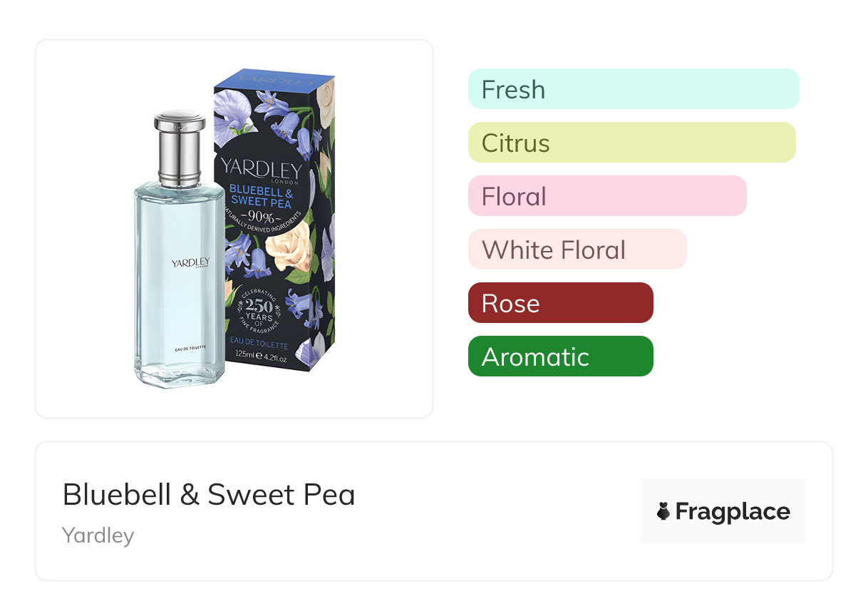Viewport: 868px width, 616px height.
Task: Click the pink Floral accord bar
Action: (x=606, y=196)
